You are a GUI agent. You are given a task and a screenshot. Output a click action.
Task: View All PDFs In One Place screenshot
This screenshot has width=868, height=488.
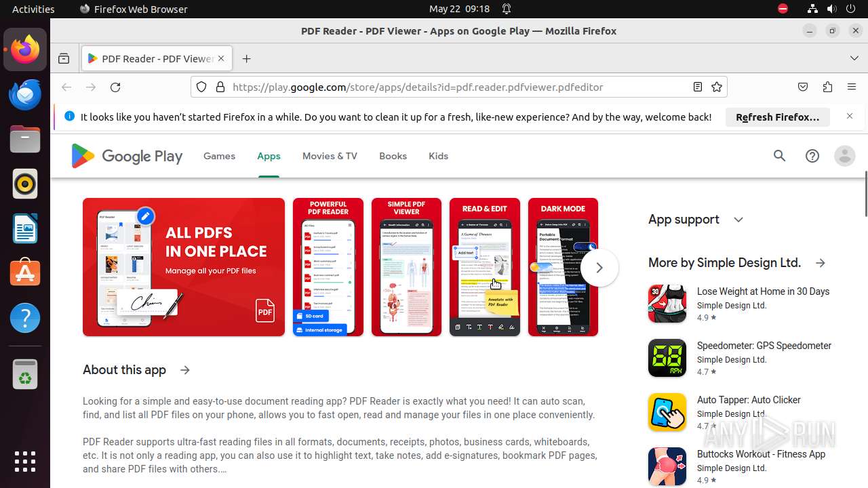pyautogui.click(x=184, y=267)
